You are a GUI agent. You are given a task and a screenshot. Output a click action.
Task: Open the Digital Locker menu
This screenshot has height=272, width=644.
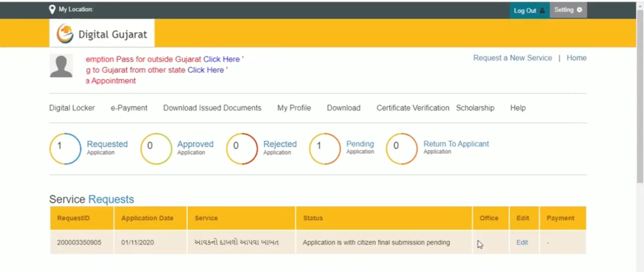point(72,108)
